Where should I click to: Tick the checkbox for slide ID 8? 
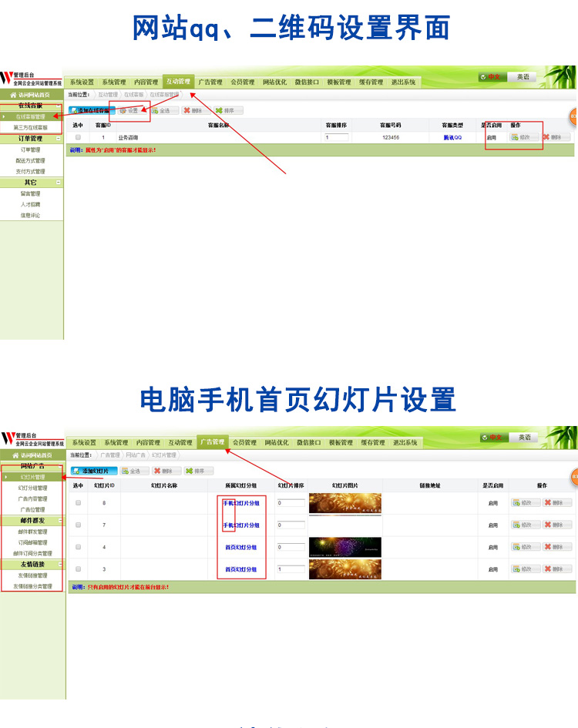coord(79,503)
